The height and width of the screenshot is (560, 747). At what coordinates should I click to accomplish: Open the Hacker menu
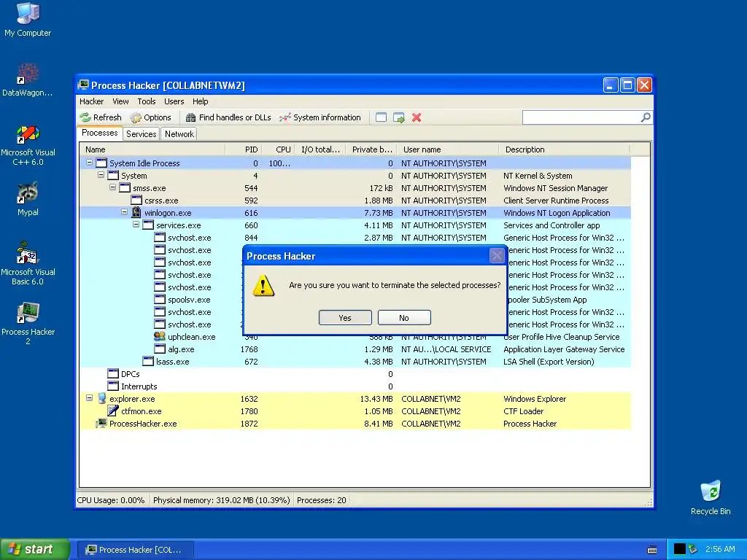[91, 101]
